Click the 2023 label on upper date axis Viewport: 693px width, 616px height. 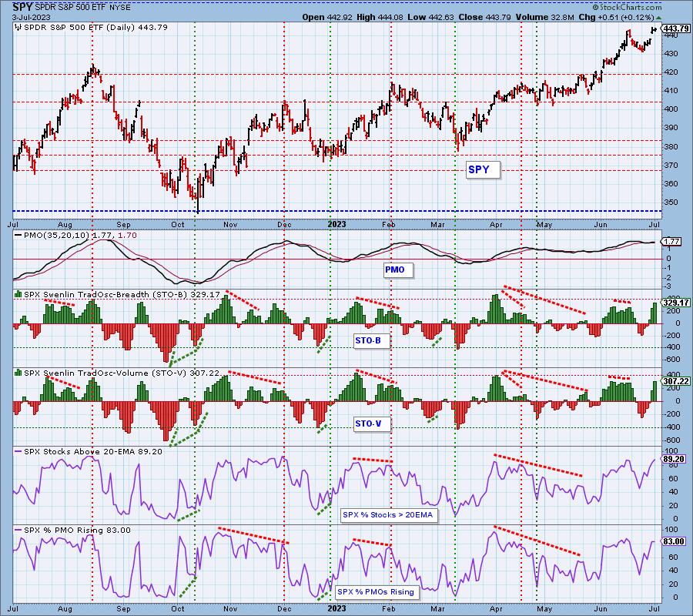pyautogui.click(x=336, y=225)
